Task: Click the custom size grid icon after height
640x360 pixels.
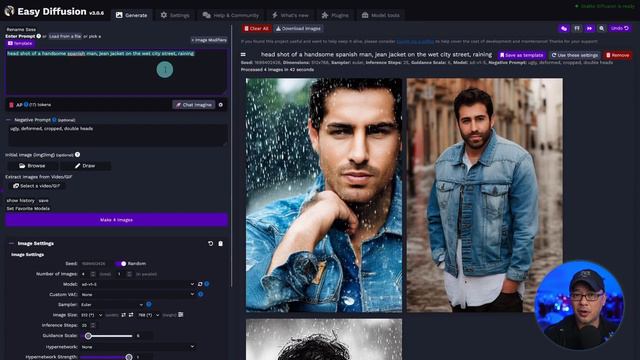Action: click(x=180, y=315)
